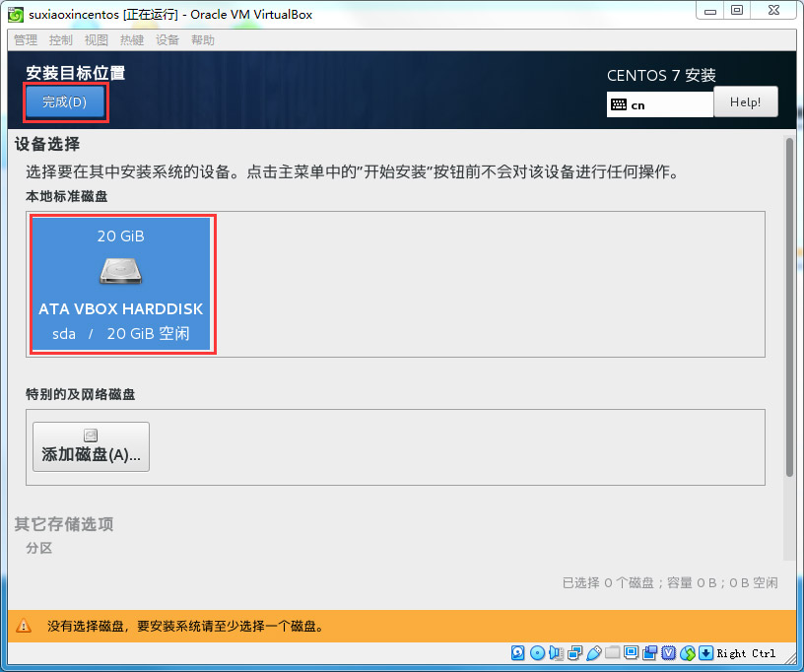
Task: Click the 其它存储选项 heading
Action: (64, 524)
